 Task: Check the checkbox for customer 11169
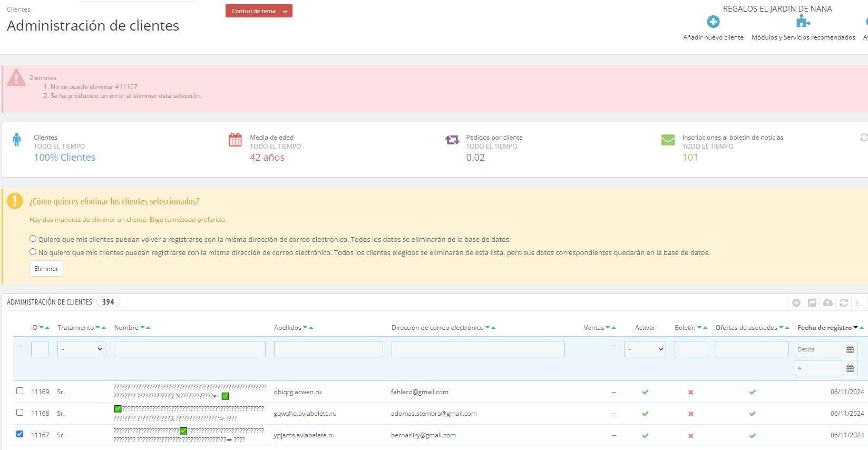[19, 391]
